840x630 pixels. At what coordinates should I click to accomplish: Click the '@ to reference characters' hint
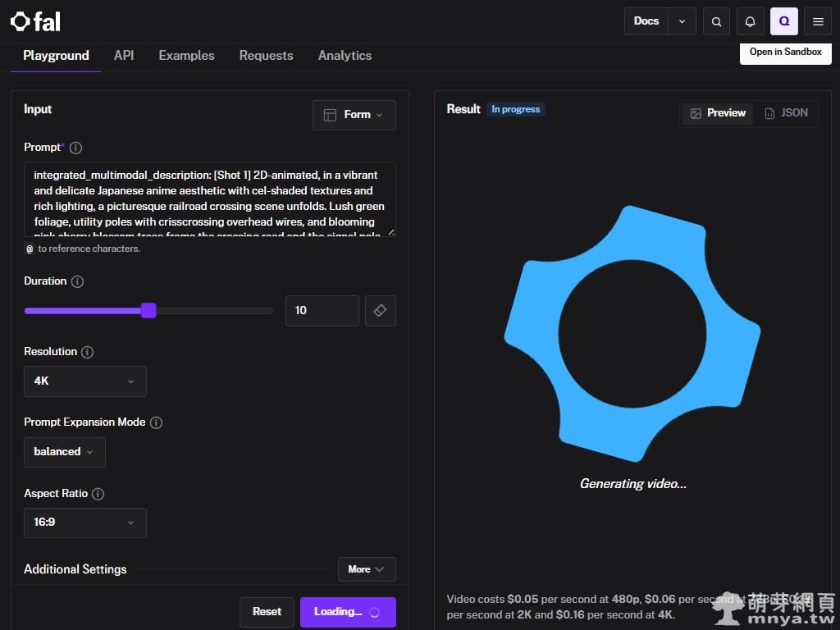click(84, 249)
